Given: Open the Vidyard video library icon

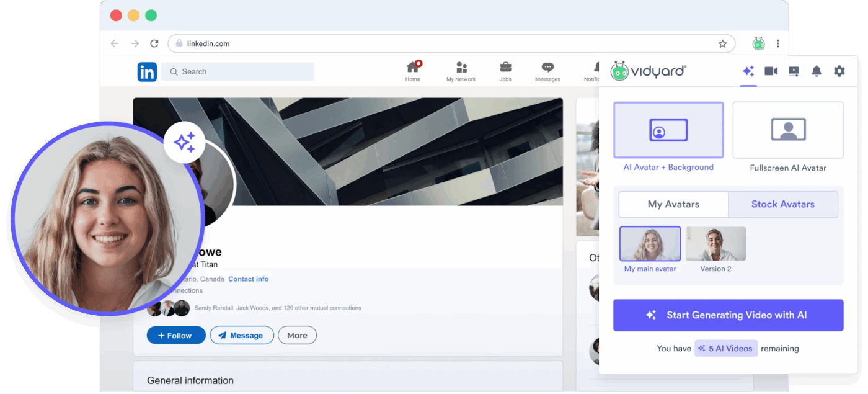Looking at the screenshot, I should click(794, 71).
